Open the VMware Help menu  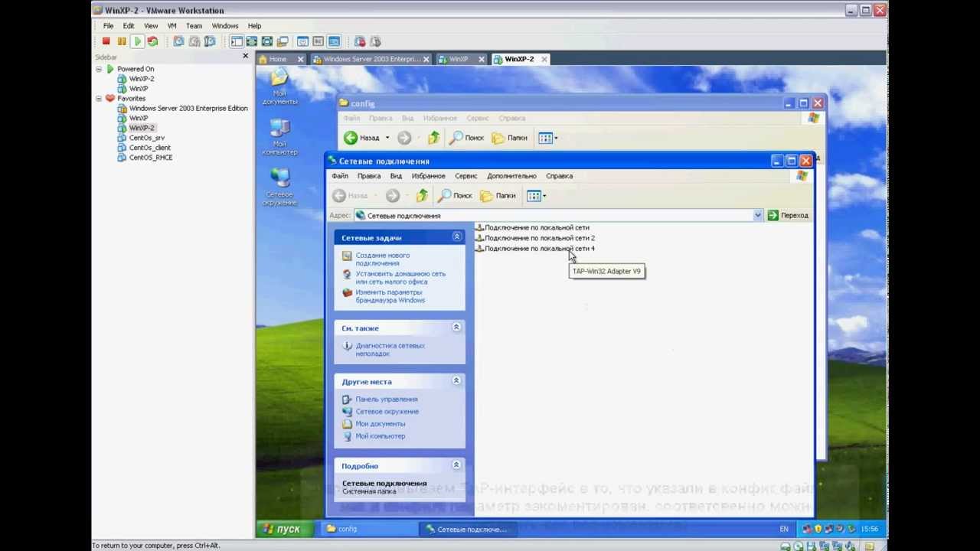[254, 26]
